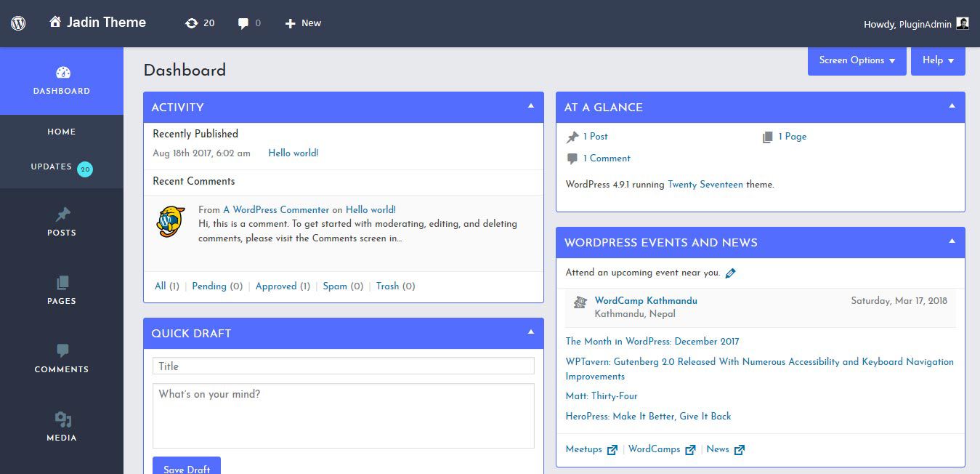Open the updates icon showing 20
The width and height of the screenshot is (980, 474).
coord(191,23)
